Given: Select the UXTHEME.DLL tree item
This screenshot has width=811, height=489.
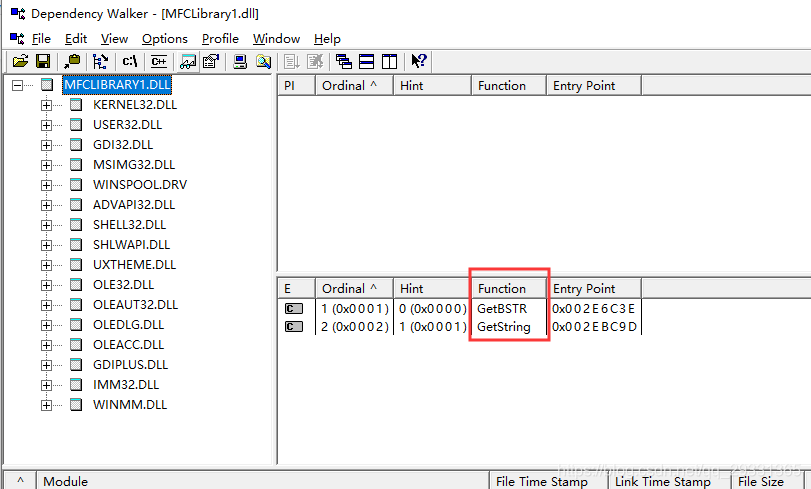Looking at the screenshot, I should point(134,265).
